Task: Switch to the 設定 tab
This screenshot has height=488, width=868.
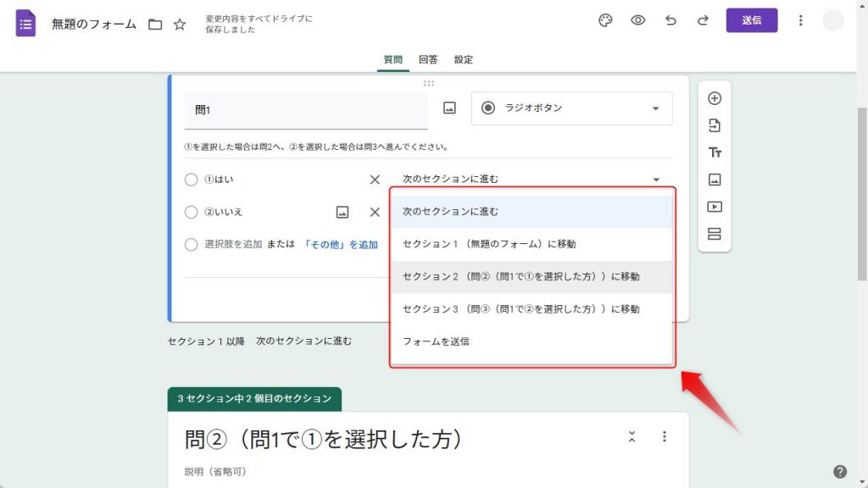Action: pos(464,60)
